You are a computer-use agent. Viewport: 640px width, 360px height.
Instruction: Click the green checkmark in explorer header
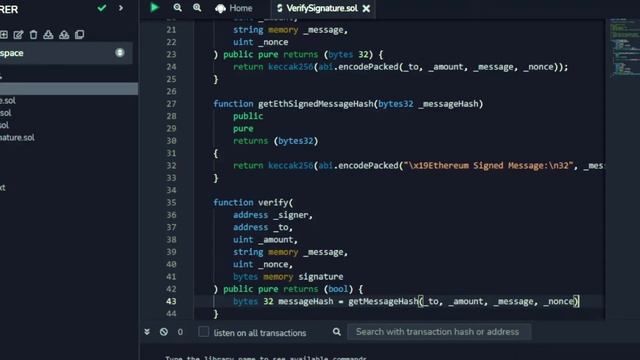click(102, 8)
